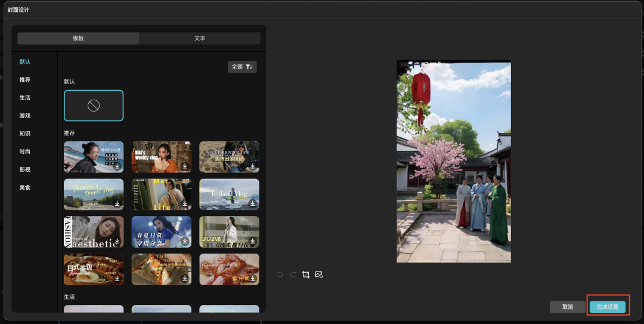Open the 全部 filter dropdown
This screenshot has height=324, width=644.
242,67
